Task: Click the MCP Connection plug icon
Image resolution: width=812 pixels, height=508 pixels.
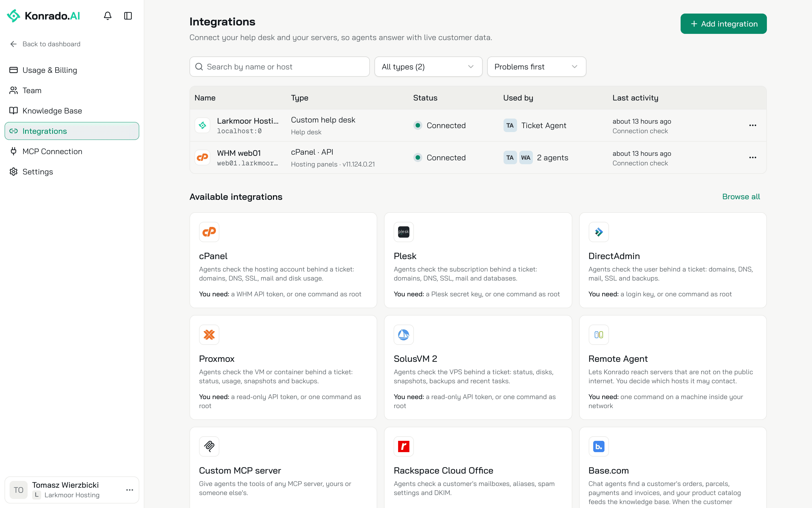Action: pyautogui.click(x=14, y=151)
